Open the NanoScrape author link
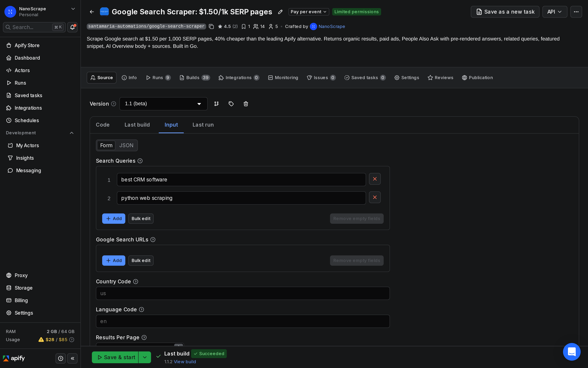 331,26
